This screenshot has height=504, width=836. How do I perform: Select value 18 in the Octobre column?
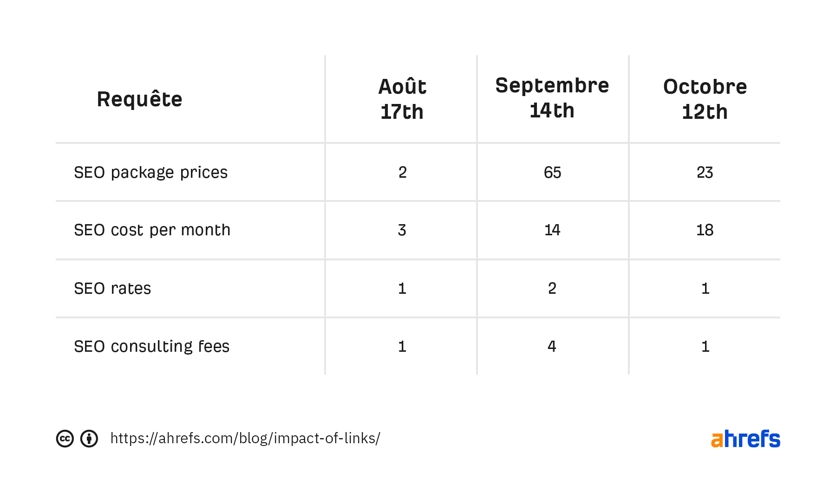(705, 230)
